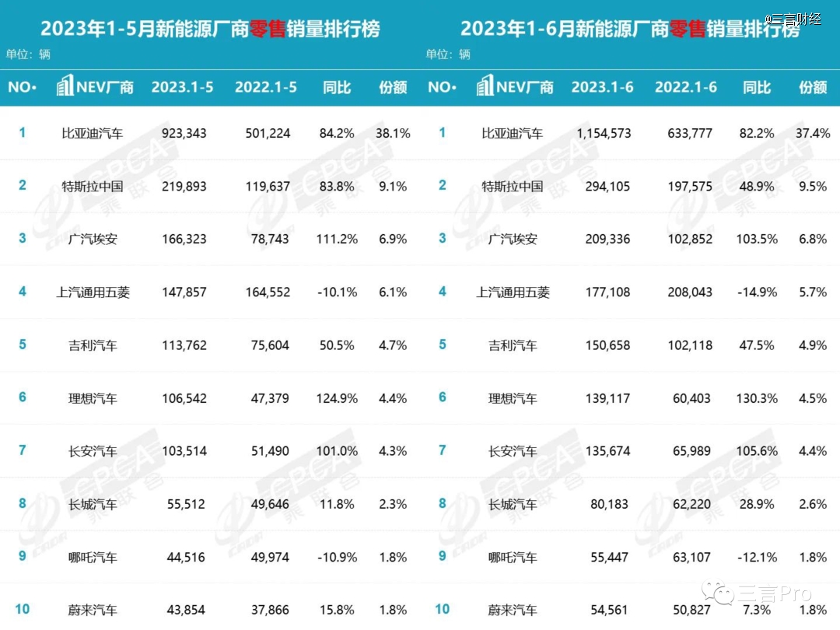Viewport: 840px width, 630px height.
Task: Click the 15.8% cell
Action: pos(337,611)
